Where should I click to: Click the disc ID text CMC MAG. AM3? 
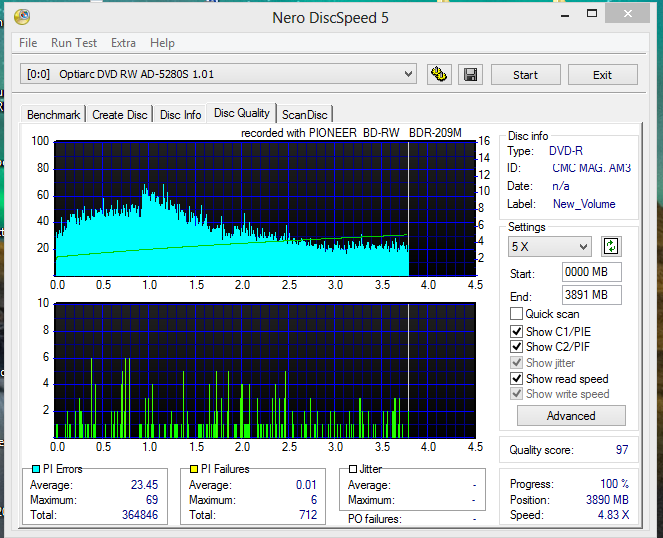coord(592,168)
